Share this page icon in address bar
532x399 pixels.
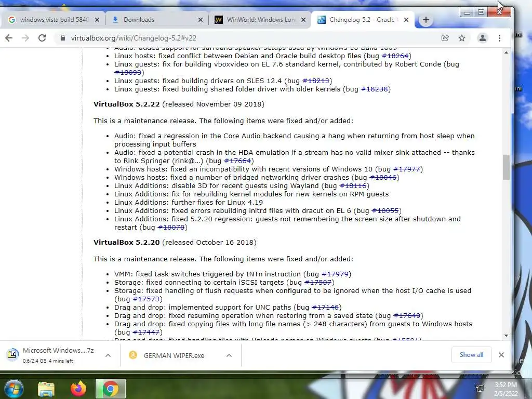[x=445, y=38]
